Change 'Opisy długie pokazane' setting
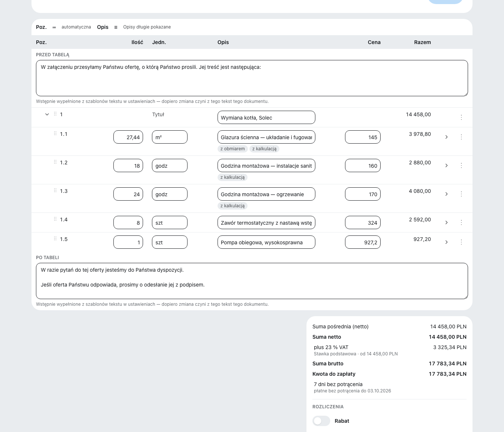Image resolution: width=504 pixels, height=432 pixels. pyautogui.click(x=147, y=27)
